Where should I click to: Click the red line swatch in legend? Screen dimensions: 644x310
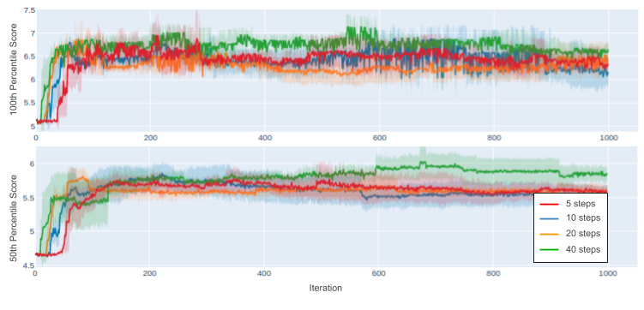tap(549, 204)
